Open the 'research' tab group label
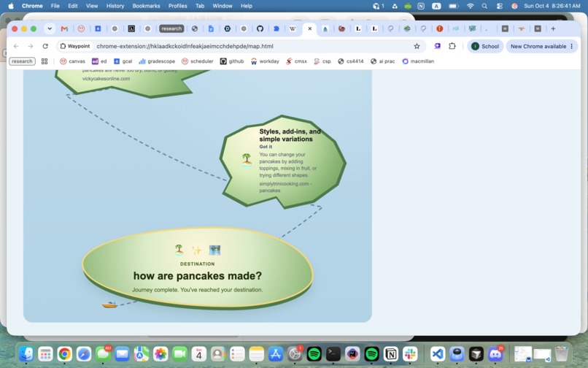The image size is (588, 368). 171,28
